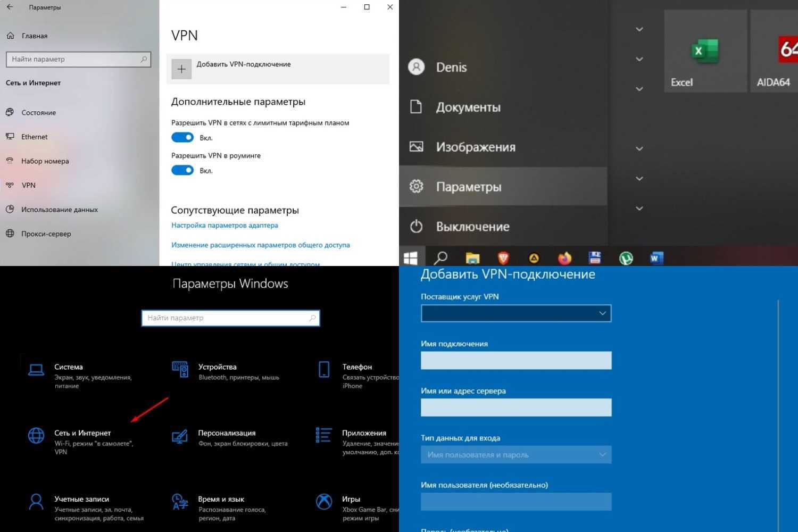Open Параметры in the Start menu
798x532 pixels.
[468, 187]
